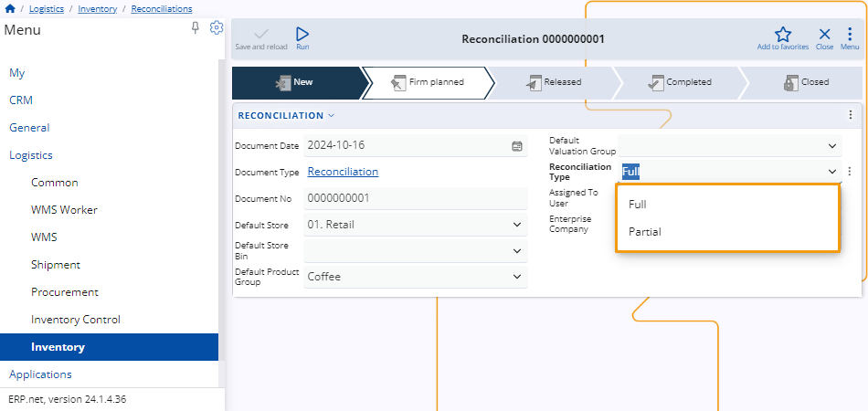Choose Partial in the dropdown list
868x411 pixels.
tap(728, 232)
